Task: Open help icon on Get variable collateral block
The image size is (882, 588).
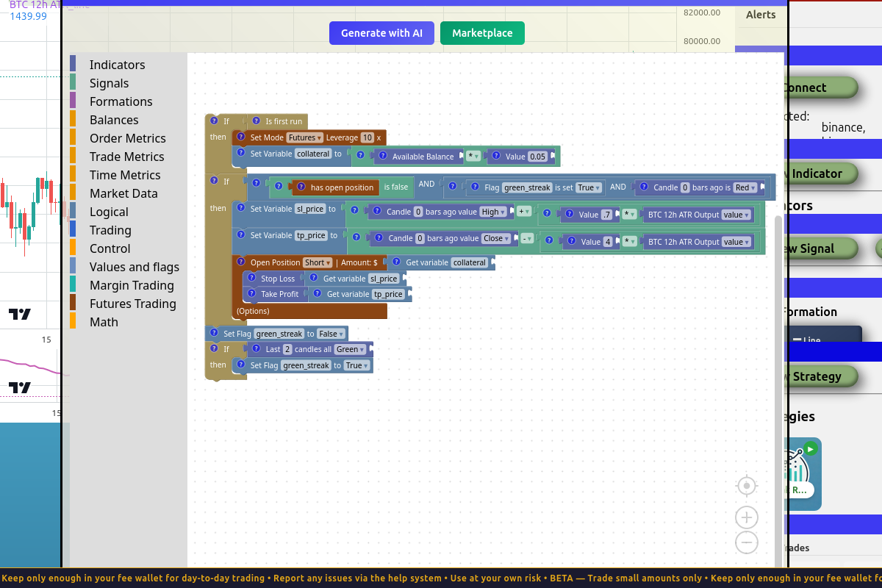Action: tap(395, 262)
